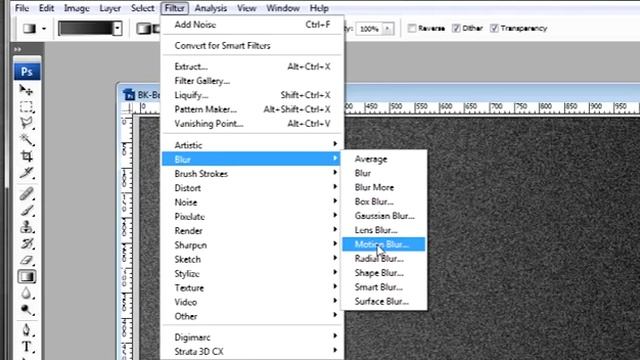This screenshot has width=640, height=360.
Task: Close the open Filter menu
Action: click(175, 8)
